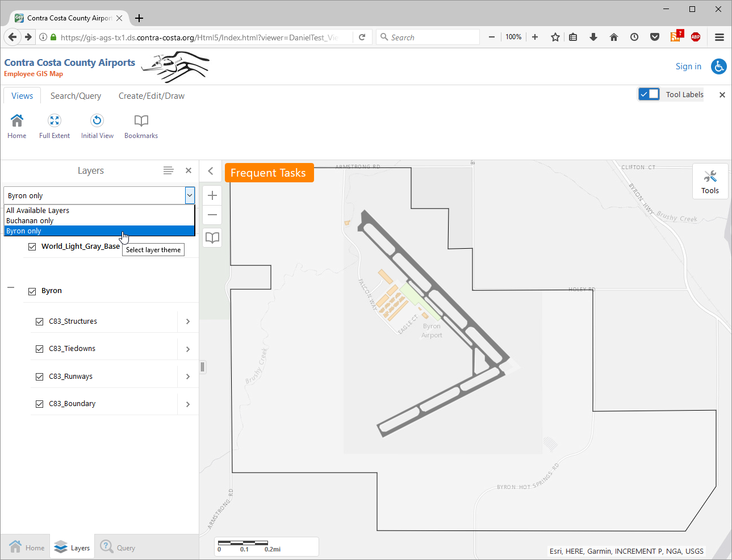The image size is (732, 560).
Task: Select "Buchanan only" from theme list
Action: coord(30,221)
